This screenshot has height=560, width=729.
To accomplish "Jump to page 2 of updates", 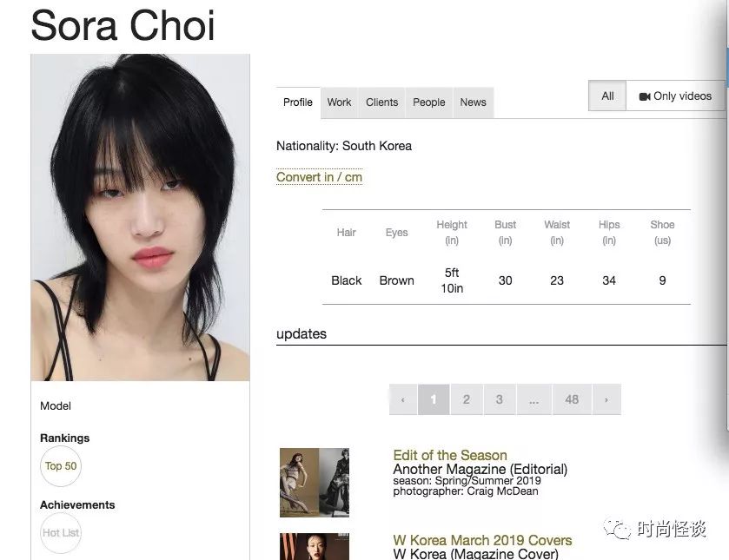I will (x=467, y=399).
